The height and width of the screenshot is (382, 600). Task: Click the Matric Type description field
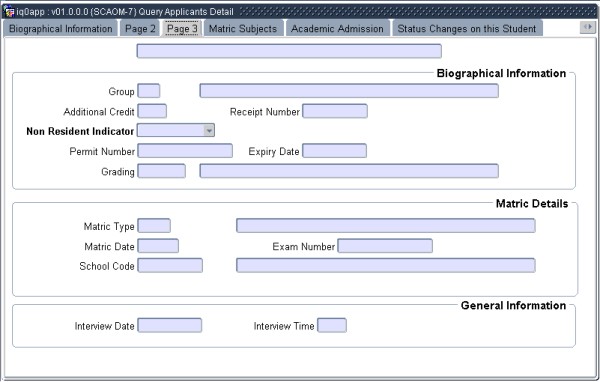pos(386,225)
